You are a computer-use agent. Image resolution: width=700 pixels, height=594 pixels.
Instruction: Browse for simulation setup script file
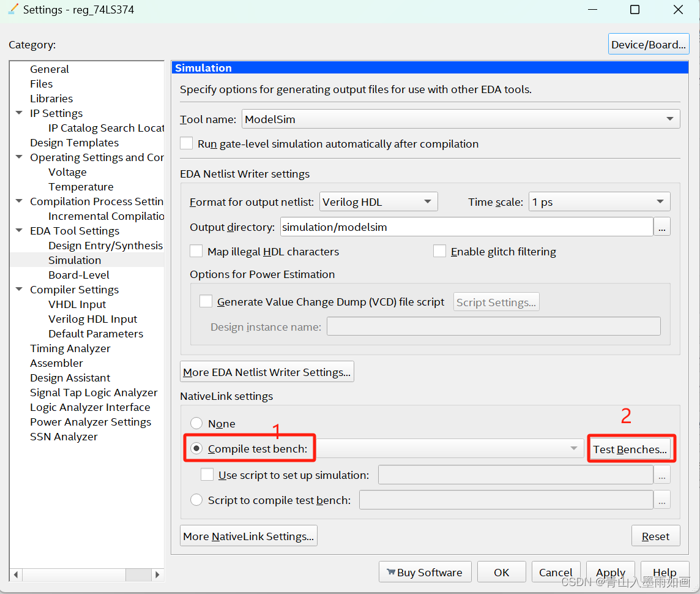[x=662, y=475]
